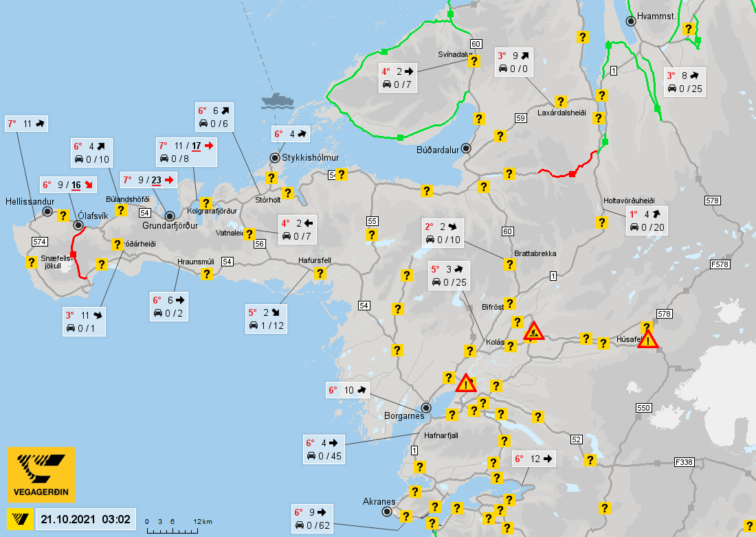Click the question mark marker at Búlandshöfði

pyautogui.click(x=120, y=210)
